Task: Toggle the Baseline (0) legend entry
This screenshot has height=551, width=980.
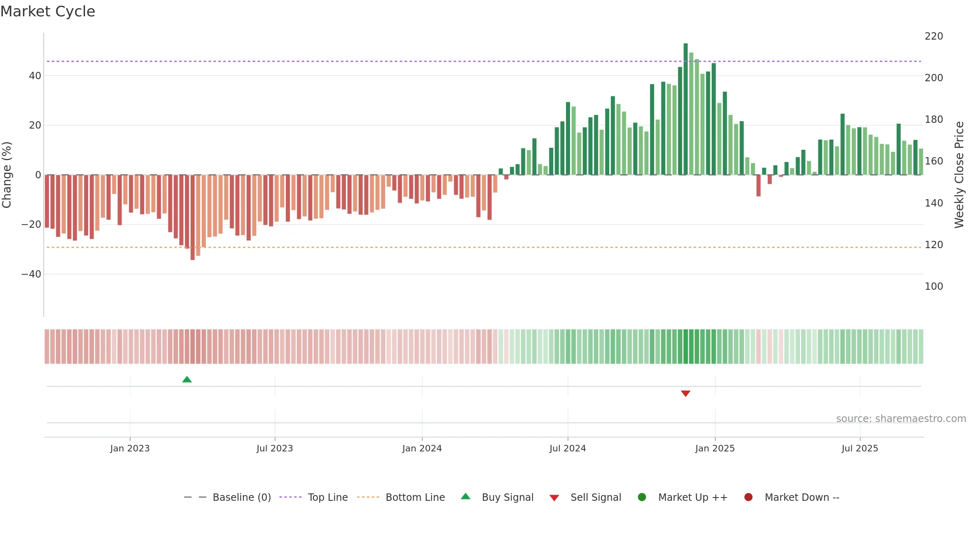Action: click(x=227, y=497)
